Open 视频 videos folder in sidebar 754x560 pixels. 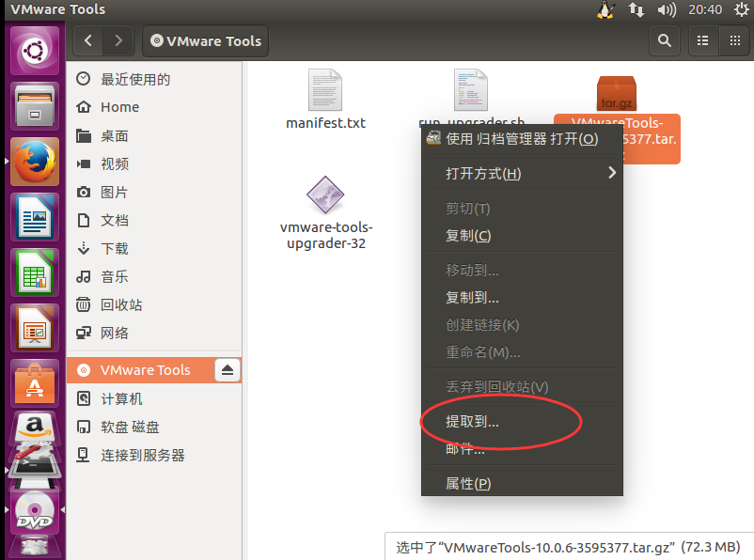pos(154,163)
